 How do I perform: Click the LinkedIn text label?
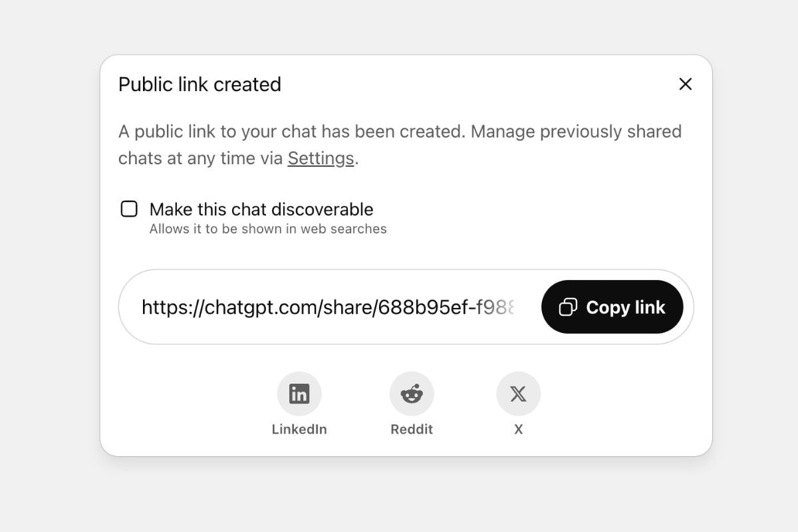click(x=299, y=430)
